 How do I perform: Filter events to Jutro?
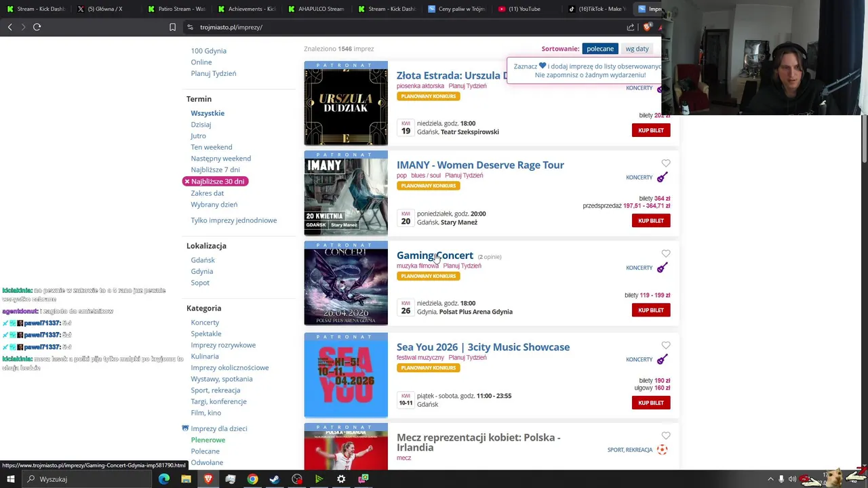coord(198,136)
